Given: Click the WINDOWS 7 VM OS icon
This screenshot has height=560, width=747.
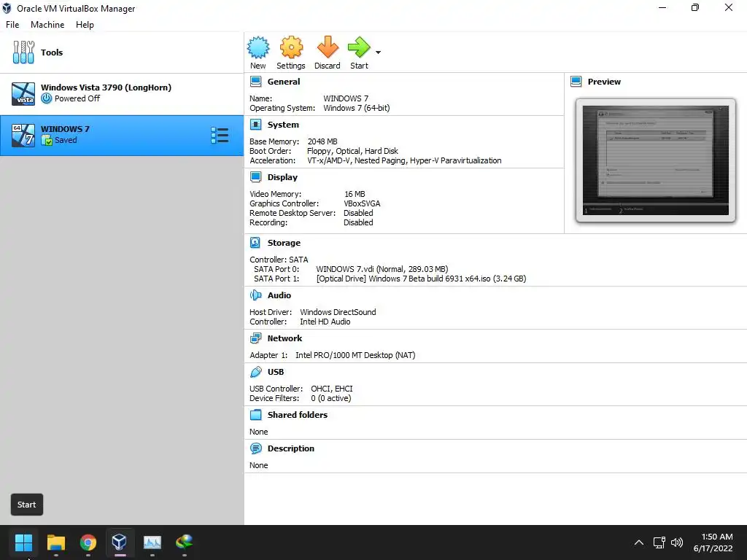Looking at the screenshot, I should point(23,135).
